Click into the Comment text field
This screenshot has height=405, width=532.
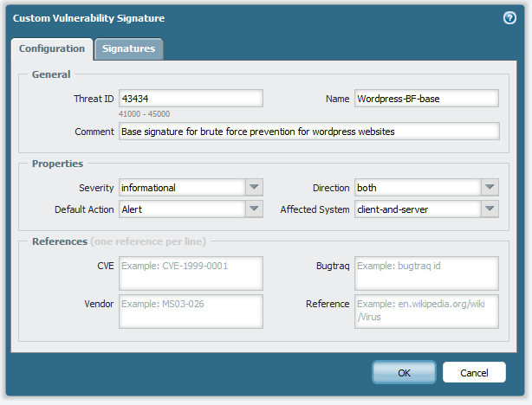click(x=308, y=131)
